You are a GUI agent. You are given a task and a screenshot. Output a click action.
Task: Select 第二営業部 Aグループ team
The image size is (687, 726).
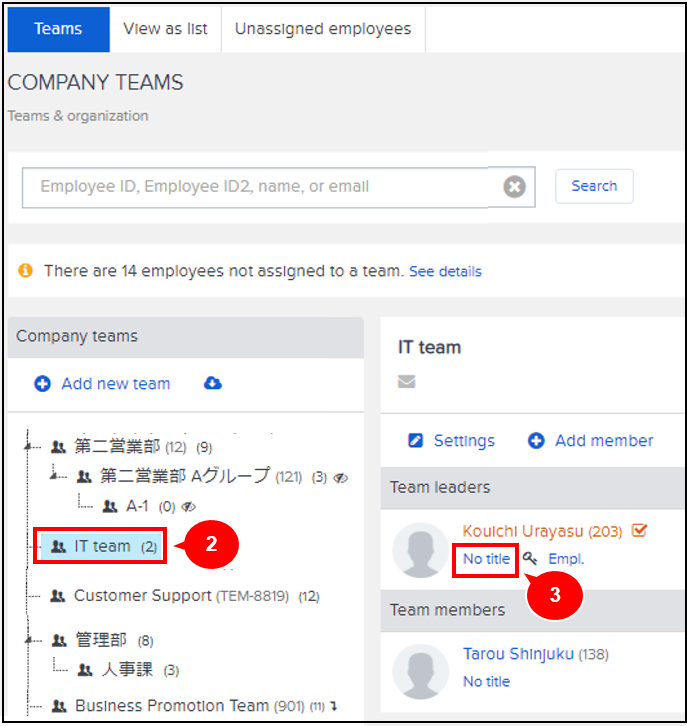(185, 476)
